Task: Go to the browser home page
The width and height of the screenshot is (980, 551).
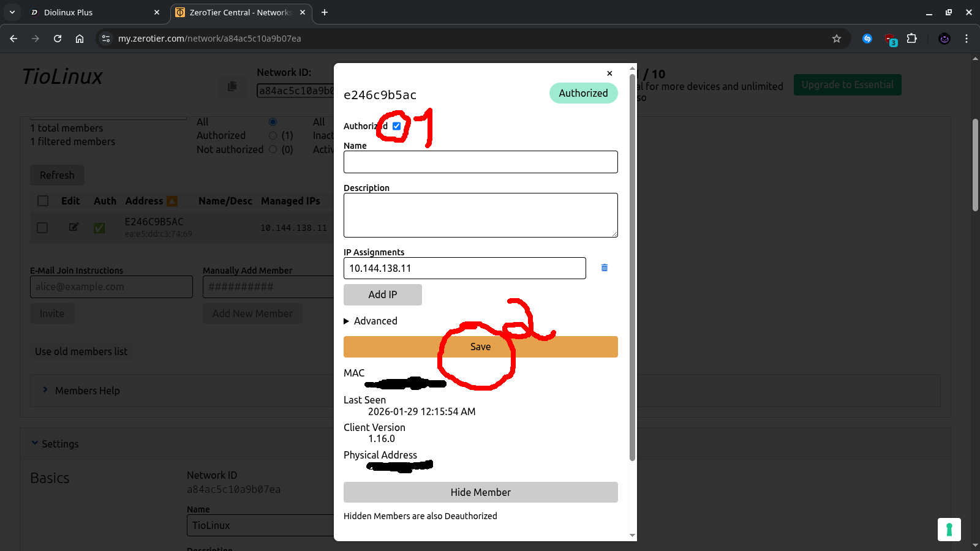Action: coord(80,39)
